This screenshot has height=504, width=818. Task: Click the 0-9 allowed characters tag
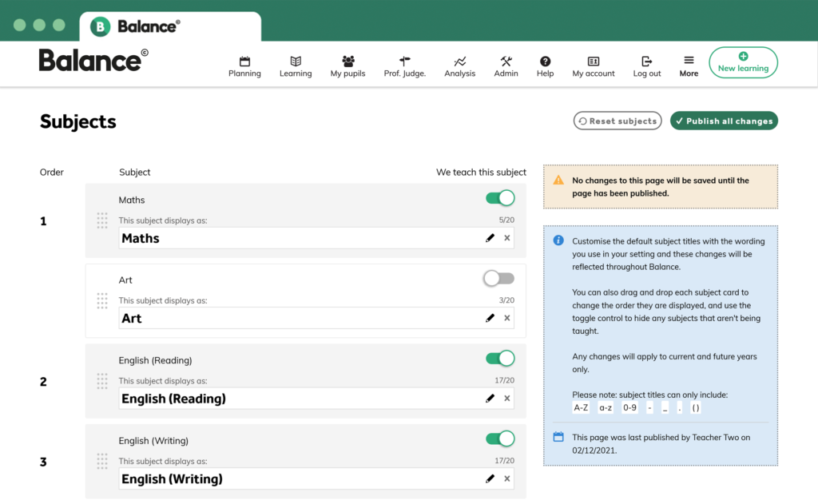629,408
